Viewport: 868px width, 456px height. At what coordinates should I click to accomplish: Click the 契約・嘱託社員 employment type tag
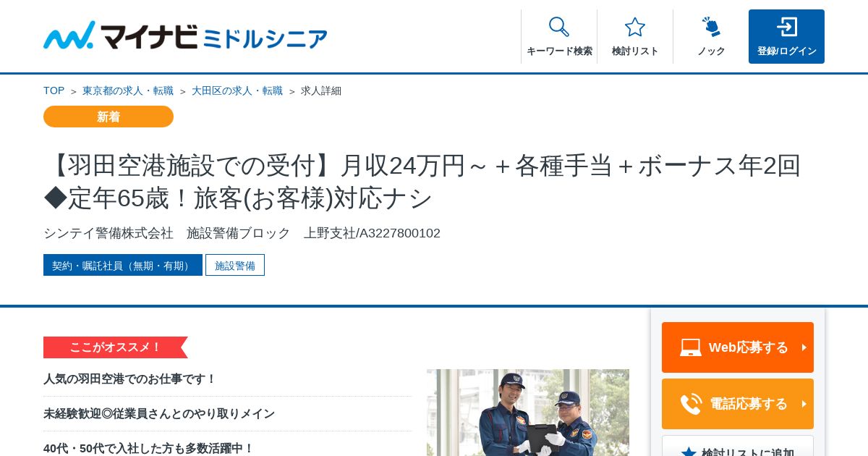[x=123, y=265]
